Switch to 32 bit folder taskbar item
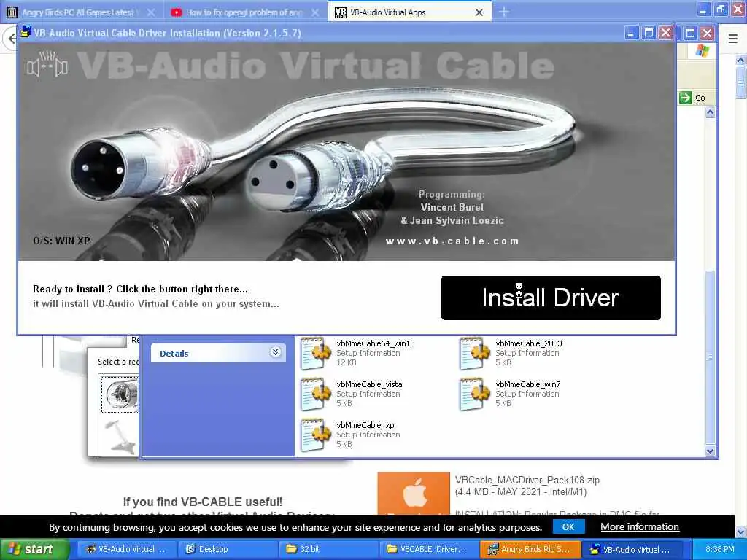Image resolution: width=747 pixels, height=560 pixels. click(x=328, y=549)
